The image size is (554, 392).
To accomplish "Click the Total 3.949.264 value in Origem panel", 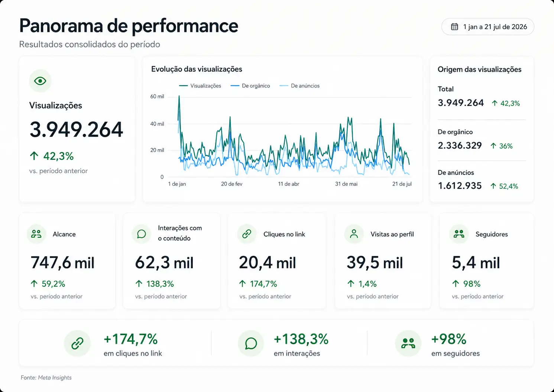I will tap(461, 103).
